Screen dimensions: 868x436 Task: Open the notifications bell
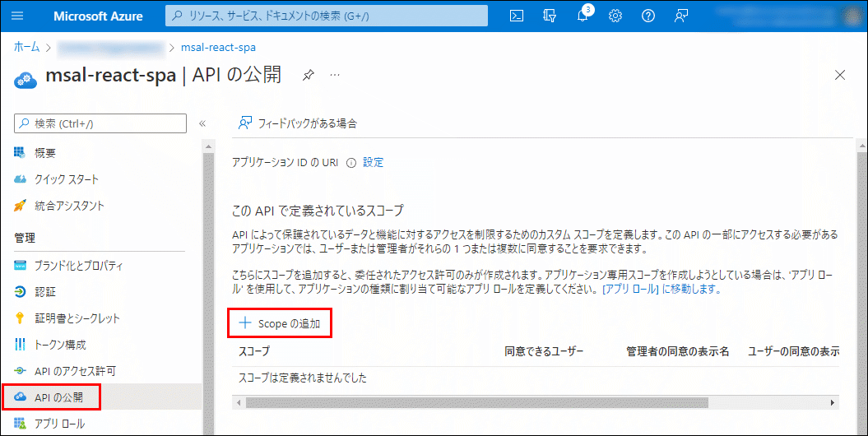(x=583, y=16)
